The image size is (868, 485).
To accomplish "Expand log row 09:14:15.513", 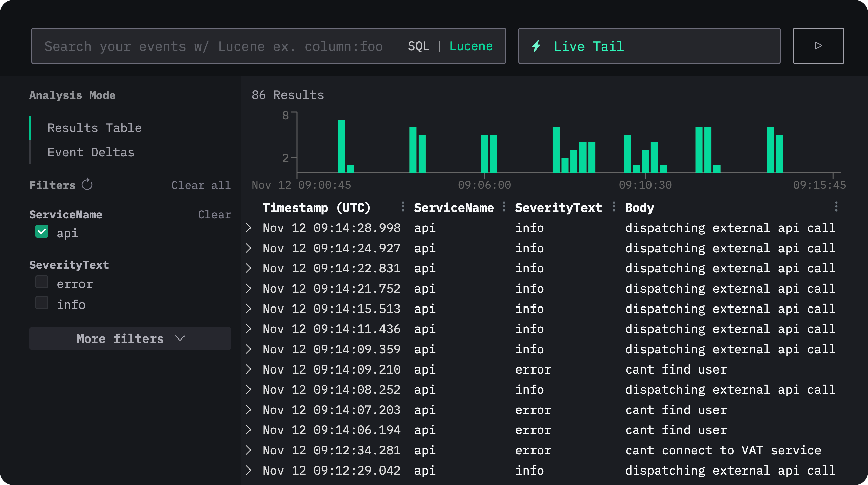I will (x=249, y=309).
